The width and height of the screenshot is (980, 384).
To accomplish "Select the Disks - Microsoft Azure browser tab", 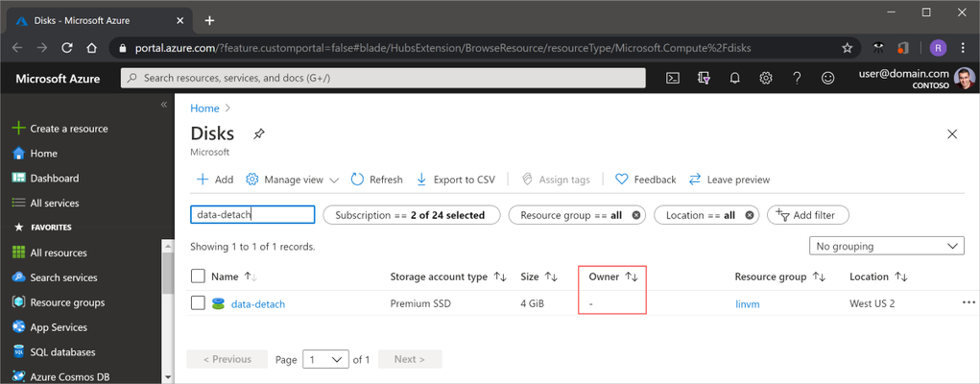I will [x=100, y=20].
